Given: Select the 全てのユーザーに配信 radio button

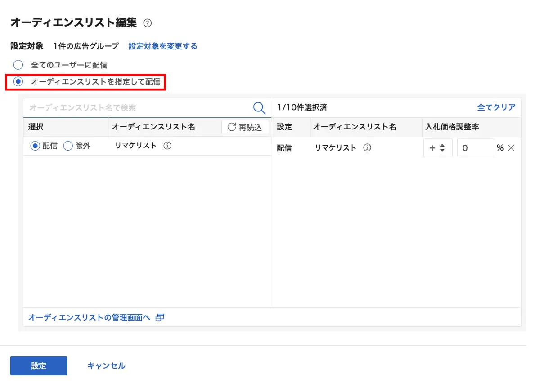Looking at the screenshot, I should click(x=18, y=65).
